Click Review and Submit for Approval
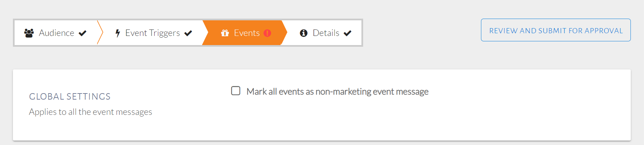This screenshot has height=145, width=644. coord(556,30)
